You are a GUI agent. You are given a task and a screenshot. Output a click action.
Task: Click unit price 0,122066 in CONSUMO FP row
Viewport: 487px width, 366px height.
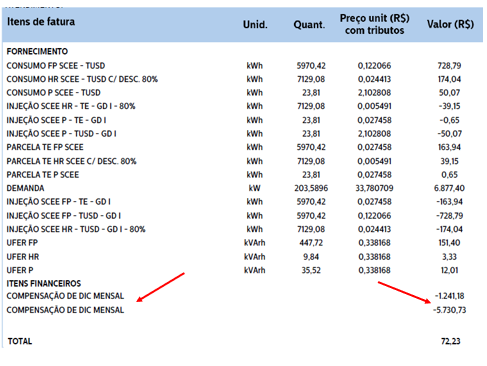[374, 66]
